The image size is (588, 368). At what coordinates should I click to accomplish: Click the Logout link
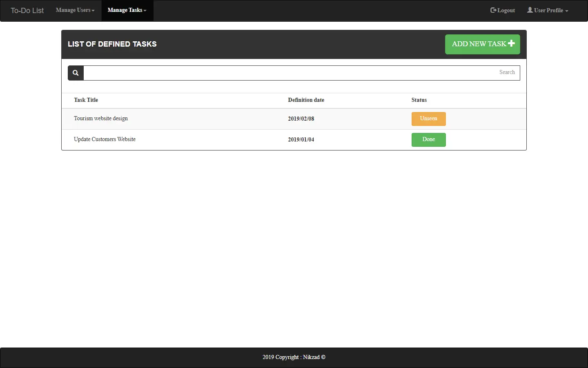click(x=503, y=10)
